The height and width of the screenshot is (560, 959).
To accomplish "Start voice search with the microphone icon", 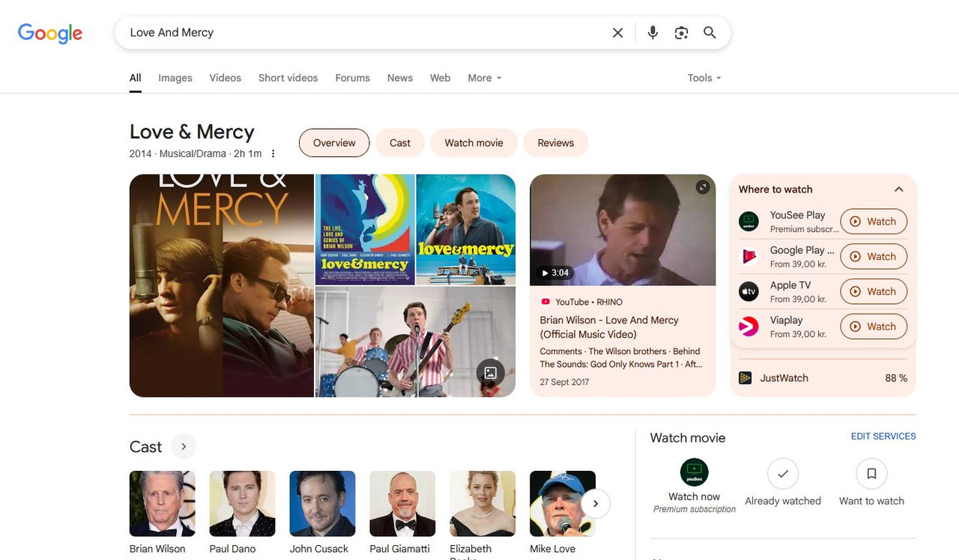I will tap(653, 33).
